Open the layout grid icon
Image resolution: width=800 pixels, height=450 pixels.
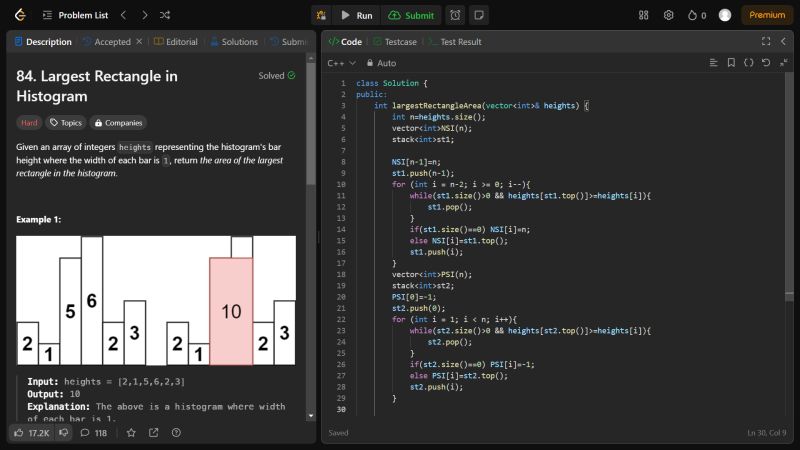point(643,15)
